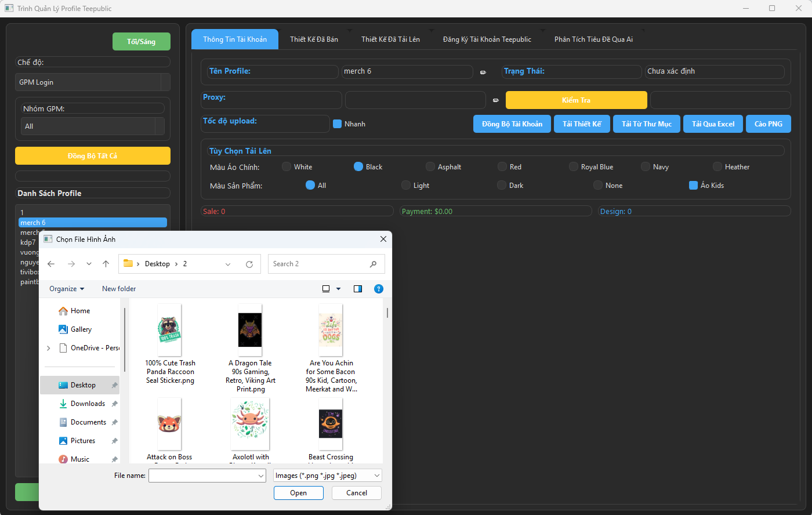Click the Đồng Bộ Tất Cả button

(92, 155)
